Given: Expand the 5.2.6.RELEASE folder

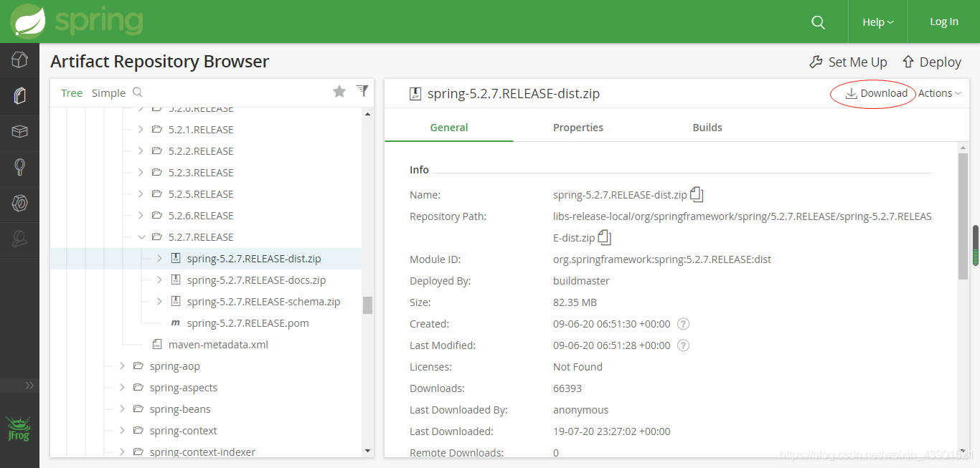Looking at the screenshot, I should (141, 216).
